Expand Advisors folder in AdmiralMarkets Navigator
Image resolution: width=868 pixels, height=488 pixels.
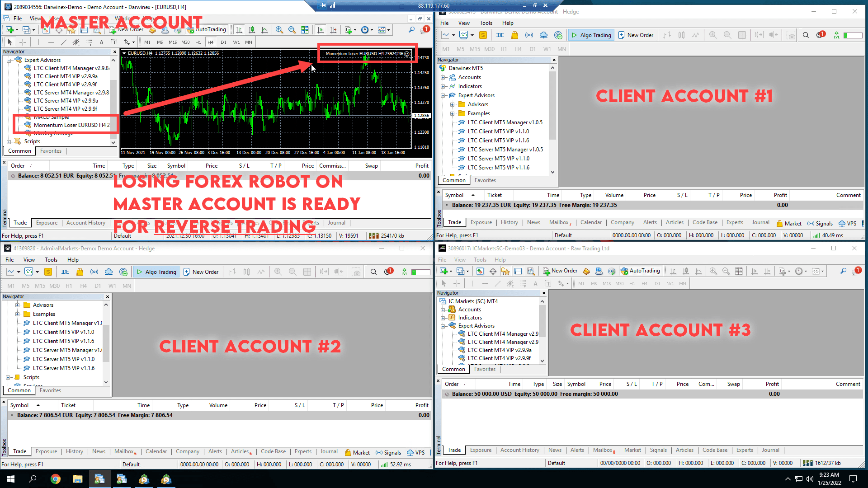tap(17, 305)
